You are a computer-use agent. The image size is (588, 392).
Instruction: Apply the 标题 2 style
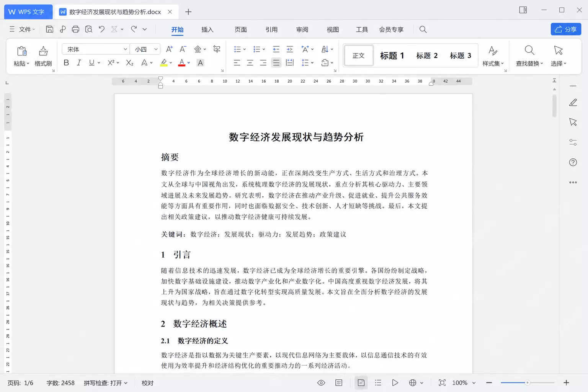[427, 56]
